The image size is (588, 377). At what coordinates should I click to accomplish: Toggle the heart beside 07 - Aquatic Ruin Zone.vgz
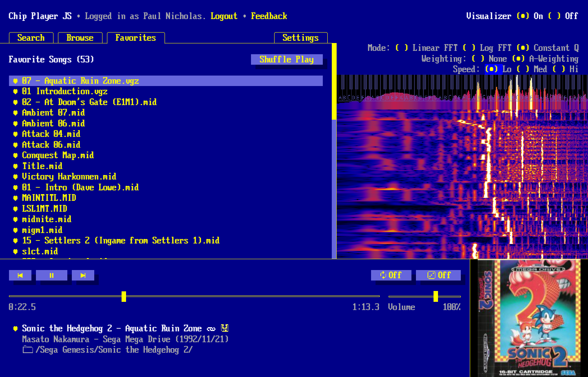coord(15,81)
